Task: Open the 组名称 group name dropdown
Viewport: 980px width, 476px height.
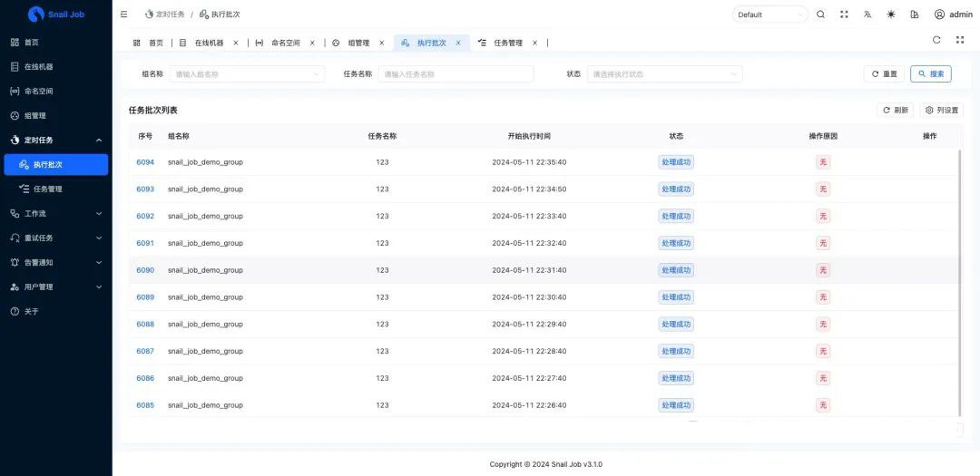Action: pyautogui.click(x=247, y=74)
